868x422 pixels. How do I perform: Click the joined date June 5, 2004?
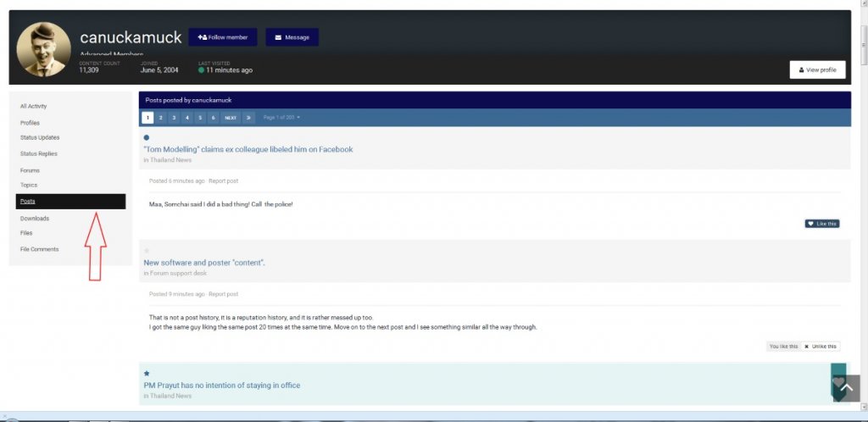coord(159,70)
